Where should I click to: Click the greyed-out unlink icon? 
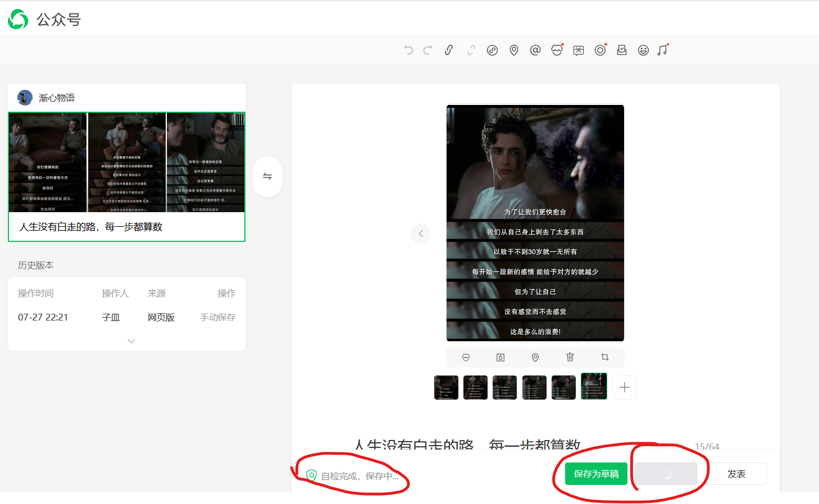point(471,50)
